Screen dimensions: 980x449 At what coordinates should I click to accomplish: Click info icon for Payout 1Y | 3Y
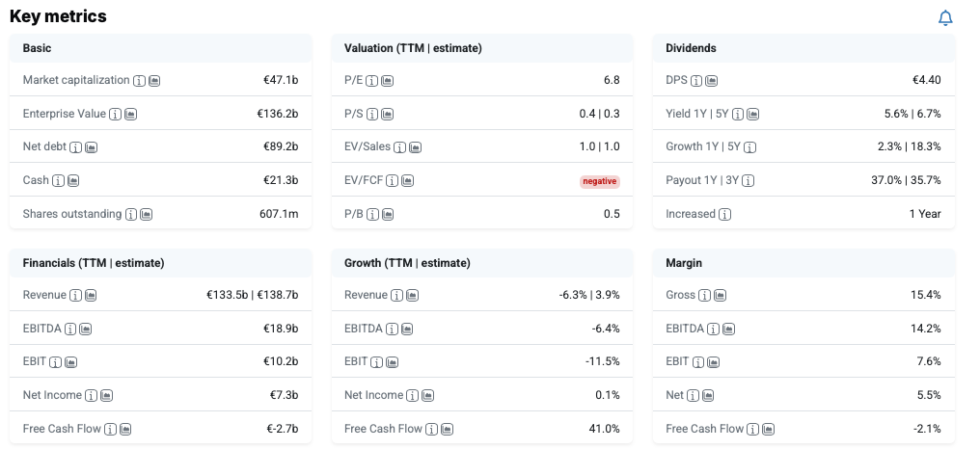(748, 180)
